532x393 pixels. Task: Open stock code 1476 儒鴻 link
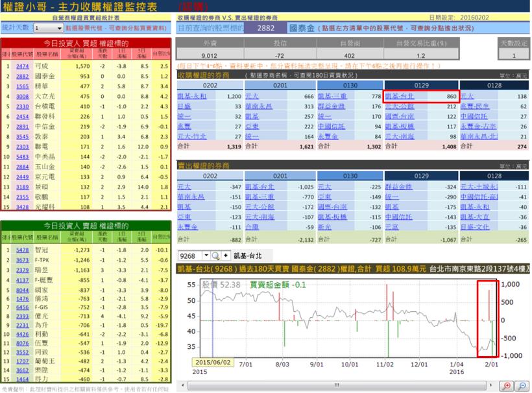23,299
